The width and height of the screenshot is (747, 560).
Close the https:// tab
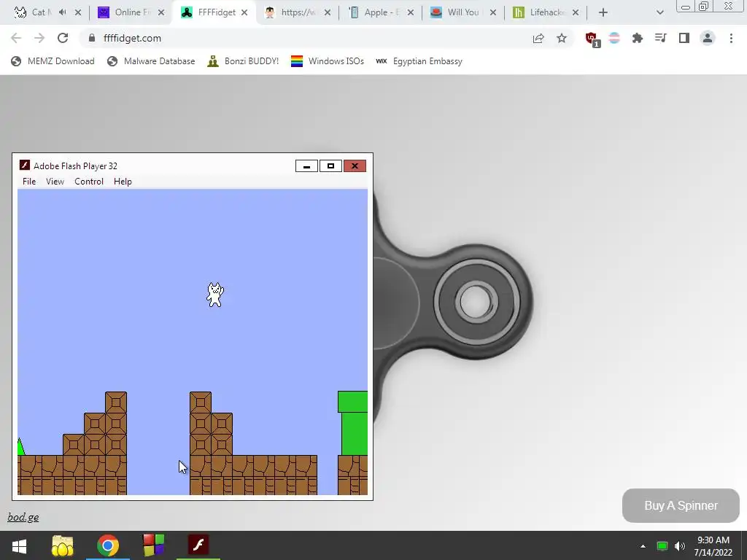click(328, 12)
